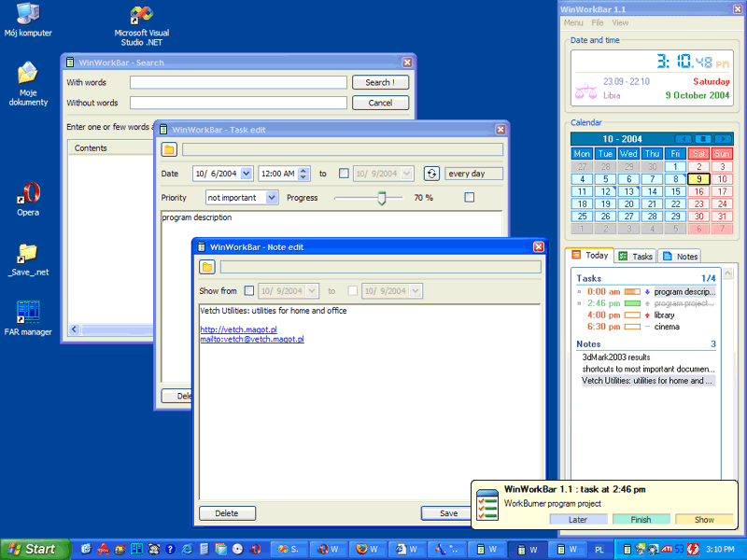This screenshot has width=747, height=560.
Task: Tick the checkbox next to 70 % progress
Action: tap(469, 197)
